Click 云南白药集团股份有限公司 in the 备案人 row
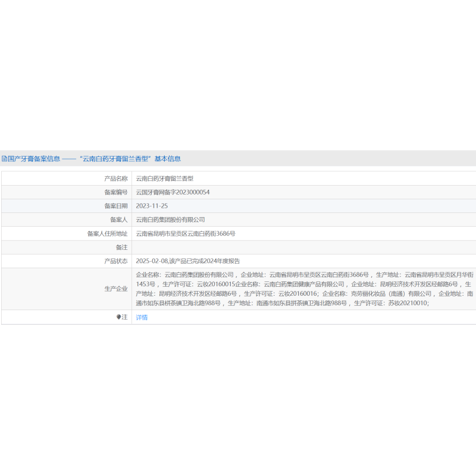Image resolution: width=476 pixels, height=476 pixels. click(x=170, y=220)
